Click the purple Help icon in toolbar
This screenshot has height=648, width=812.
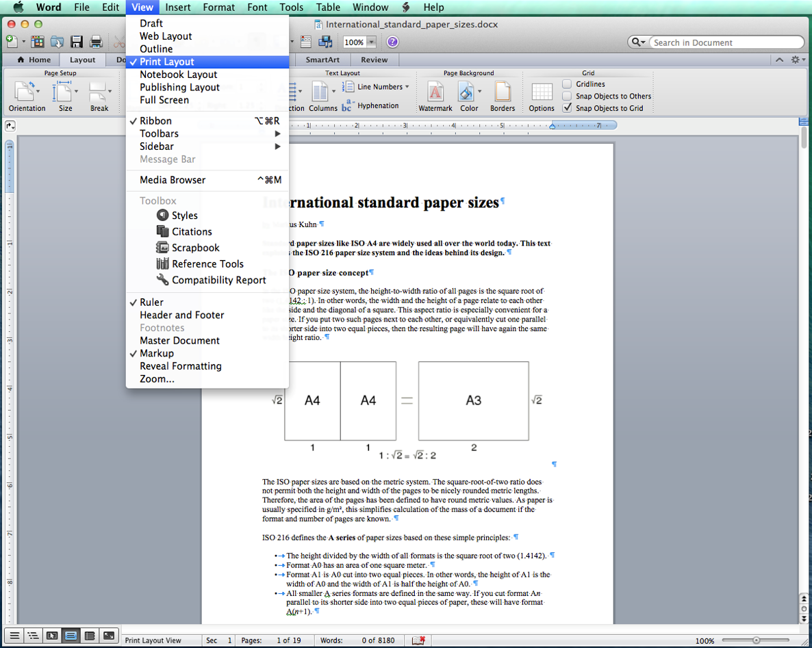(x=392, y=42)
